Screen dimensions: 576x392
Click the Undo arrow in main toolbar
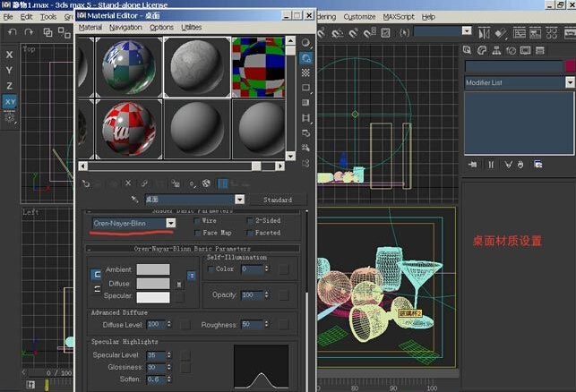coord(13,32)
